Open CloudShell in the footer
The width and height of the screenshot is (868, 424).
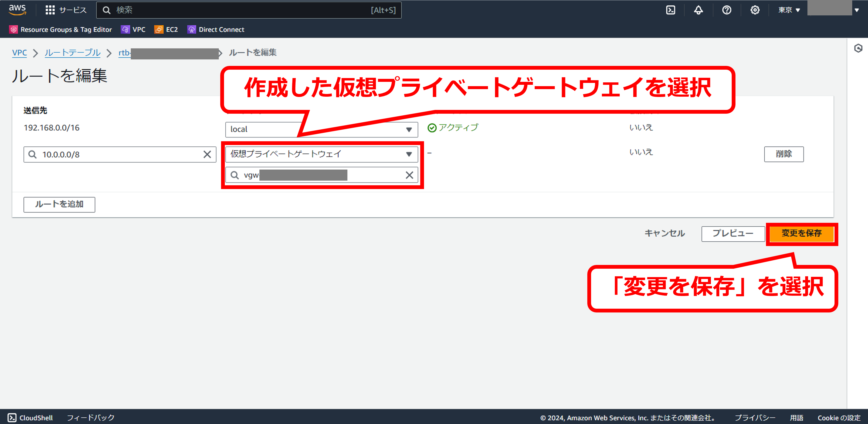click(x=30, y=418)
